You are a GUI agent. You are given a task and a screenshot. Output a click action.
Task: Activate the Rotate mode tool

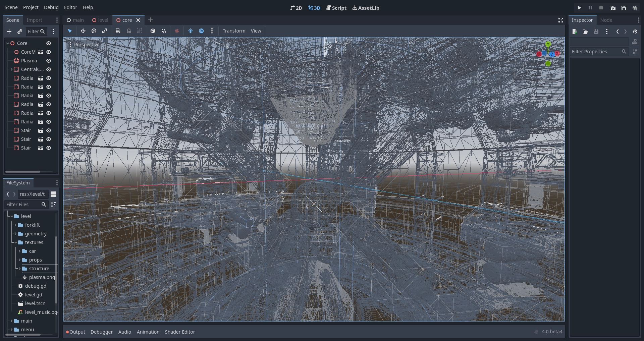(x=94, y=31)
